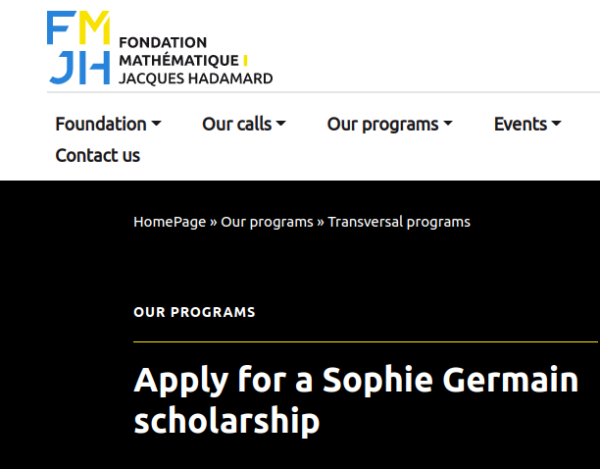Image resolution: width=600 pixels, height=469 pixels.
Task: Select Our programs in the breadcrumb trail
Action: pyautogui.click(x=267, y=221)
